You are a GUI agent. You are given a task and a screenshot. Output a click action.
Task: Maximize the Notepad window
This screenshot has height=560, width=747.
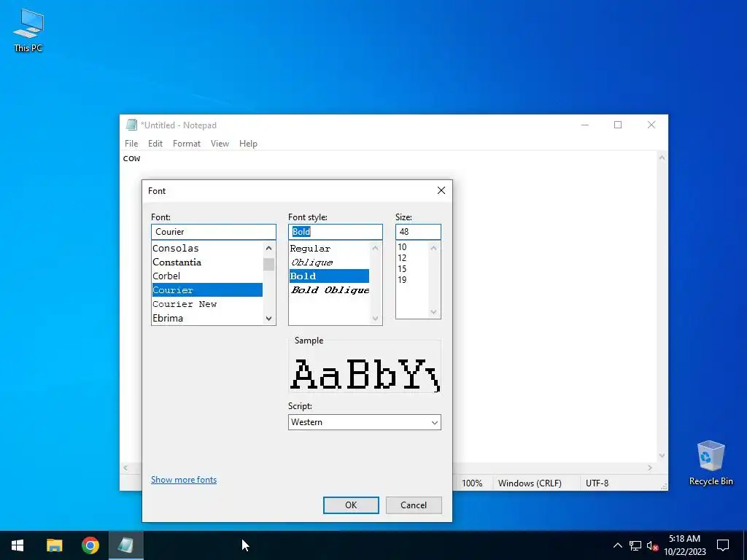618,125
